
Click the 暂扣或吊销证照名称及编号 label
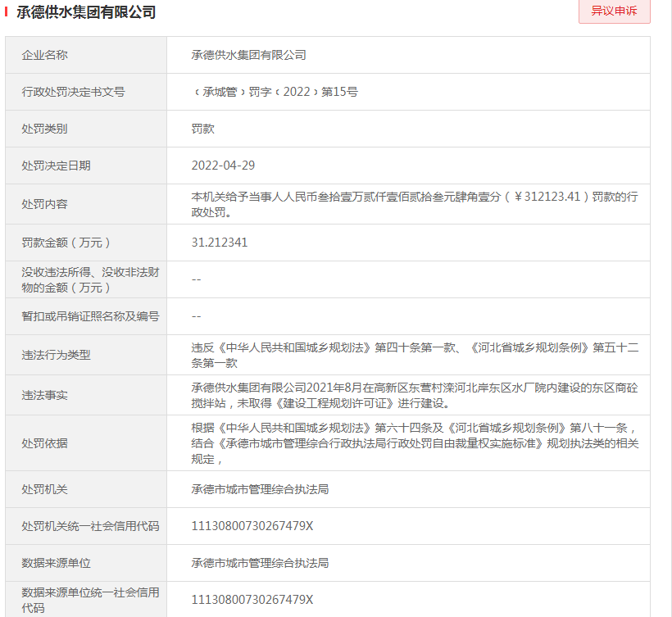pyautogui.click(x=90, y=316)
